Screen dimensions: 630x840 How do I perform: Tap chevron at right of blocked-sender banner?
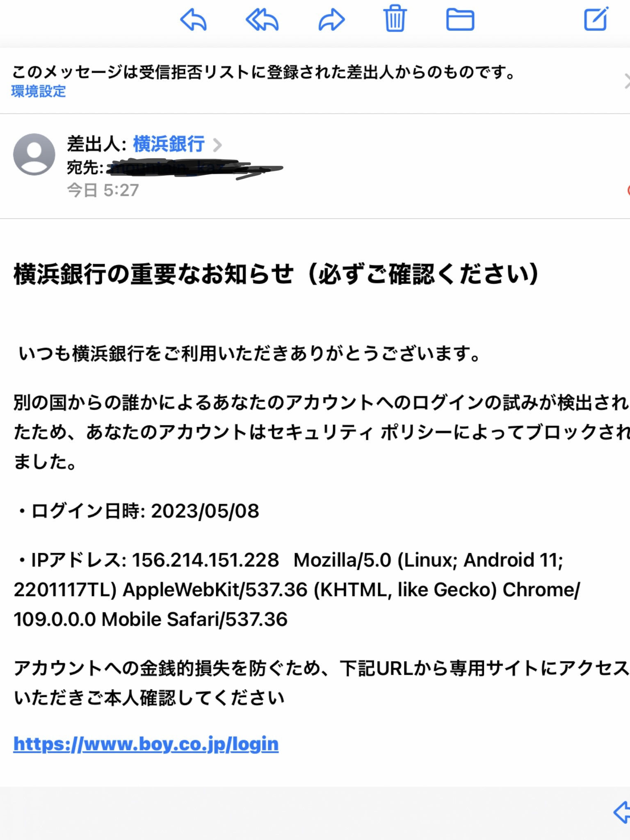[626, 81]
